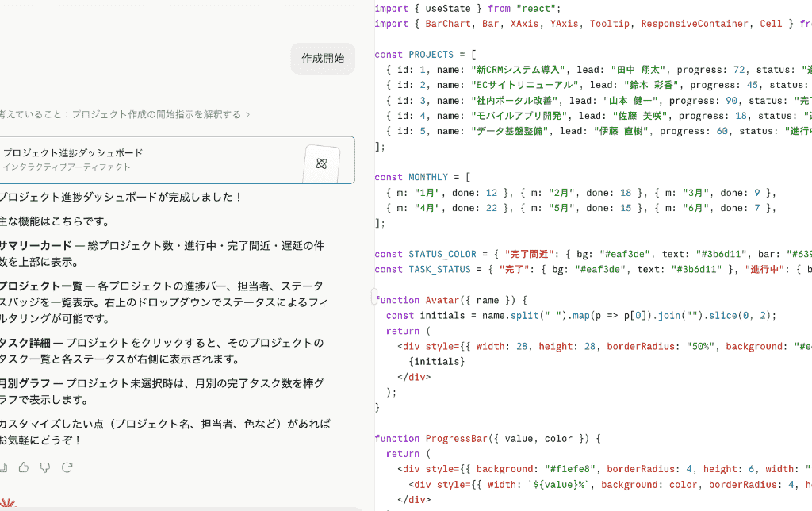812x511 pixels.
Task: Click YAxis in the import statement
Action: (564, 24)
